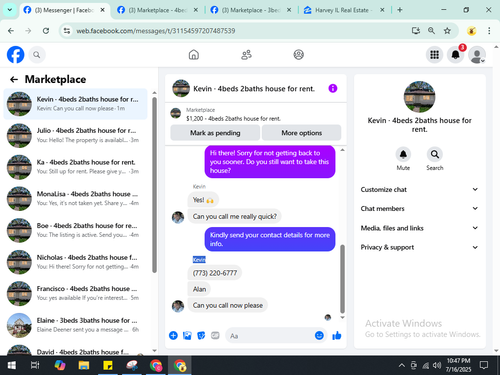Click Kevin chat header title
Screen dimensions: 500x375
(254, 89)
